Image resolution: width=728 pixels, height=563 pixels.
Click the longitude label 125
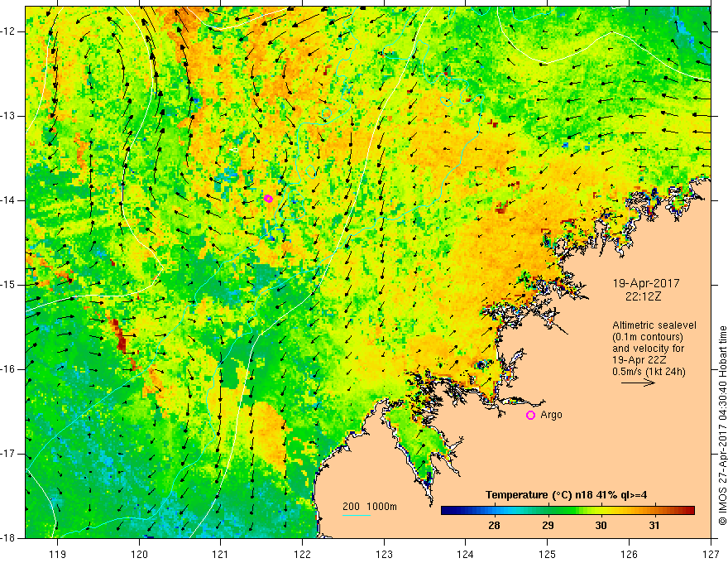click(548, 554)
